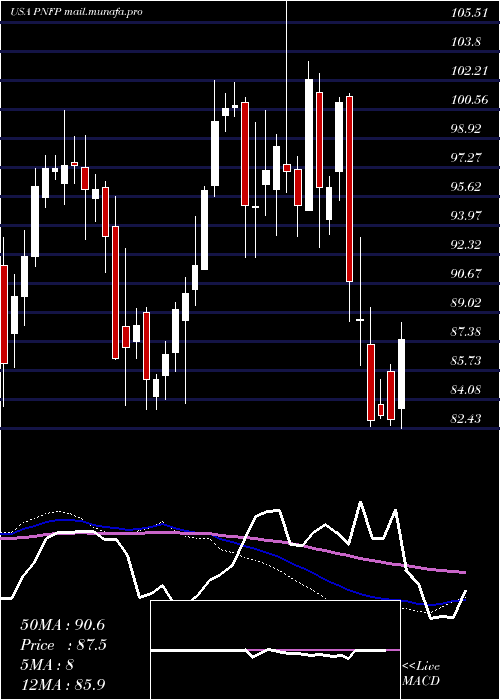Select the 82.43 price axis label

(x=466, y=420)
